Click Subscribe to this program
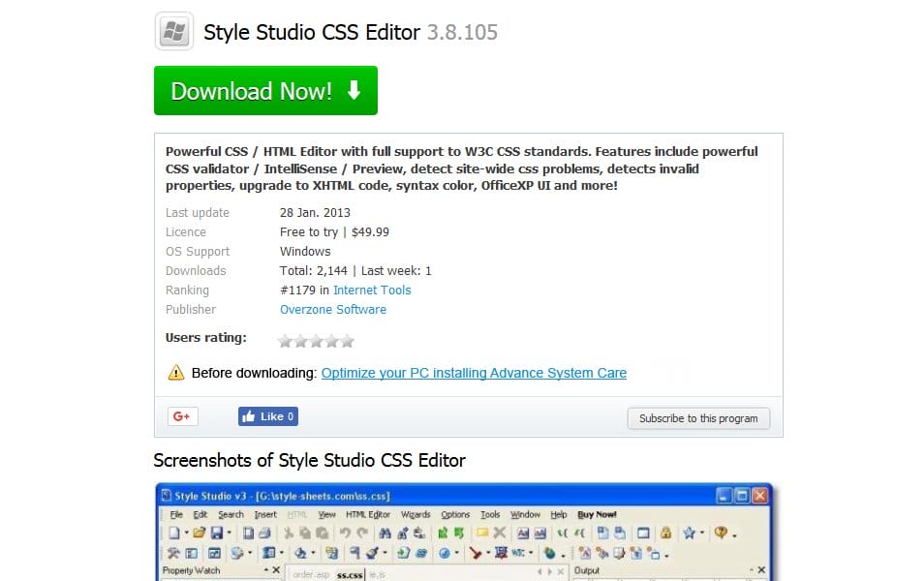 (698, 418)
